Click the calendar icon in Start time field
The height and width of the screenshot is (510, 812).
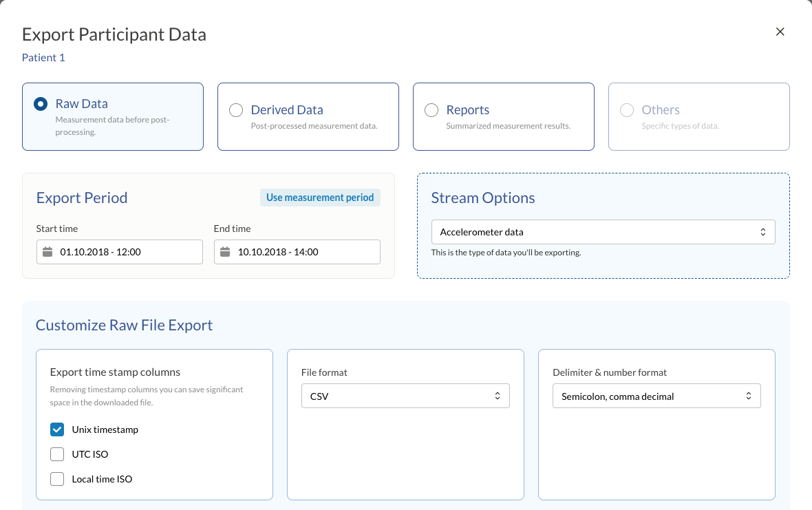(47, 252)
